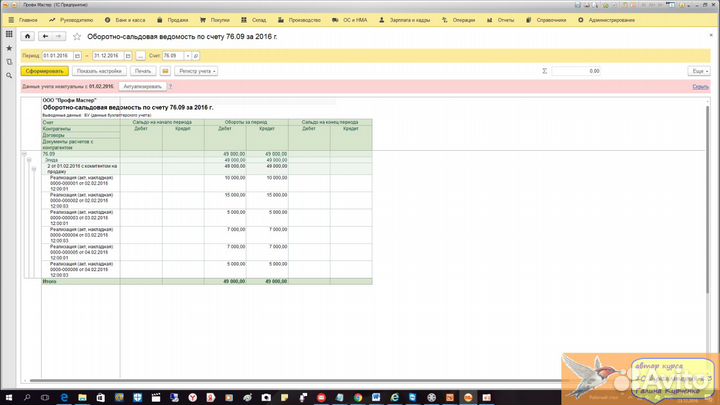This screenshot has height=405, width=720.
Task: Open the history icon in left sidebar
Action: [8, 62]
